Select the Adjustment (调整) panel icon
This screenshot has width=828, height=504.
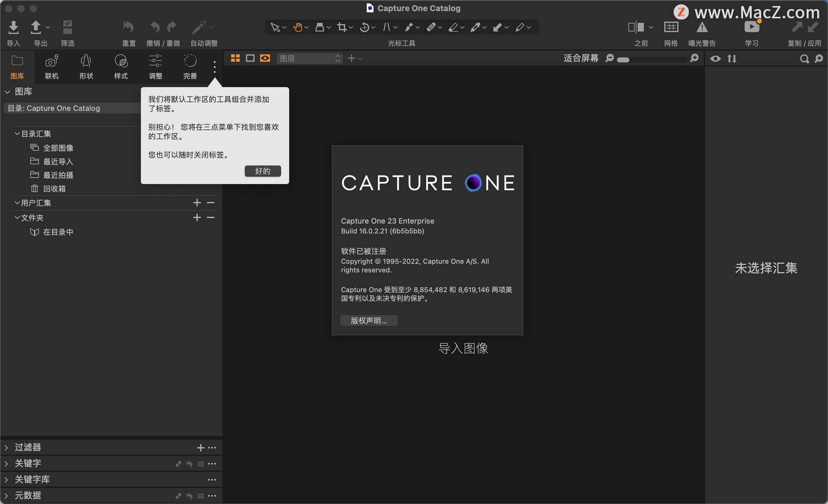point(155,65)
